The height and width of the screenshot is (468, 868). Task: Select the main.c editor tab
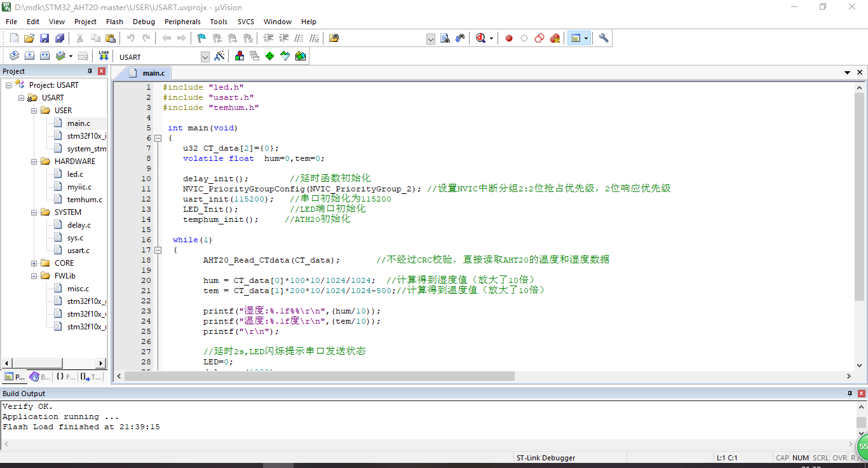click(147, 73)
